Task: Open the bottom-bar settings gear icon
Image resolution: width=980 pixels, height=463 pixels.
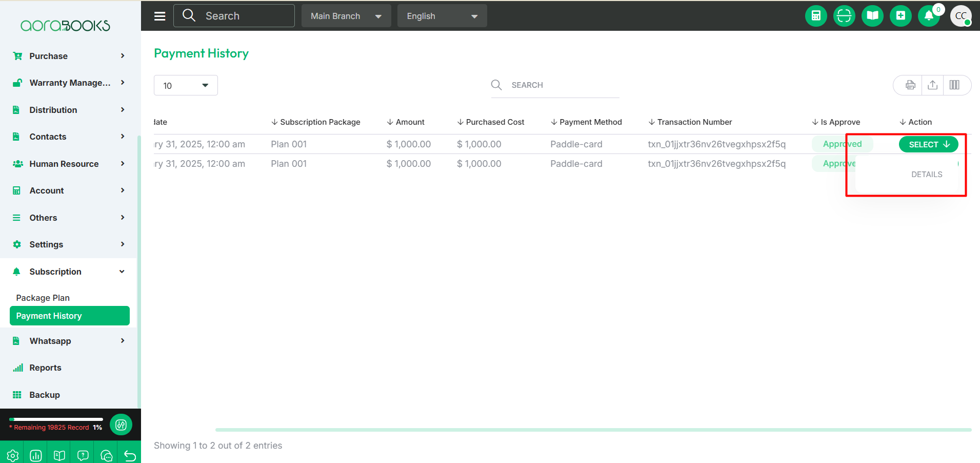Action: tap(12, 455)
